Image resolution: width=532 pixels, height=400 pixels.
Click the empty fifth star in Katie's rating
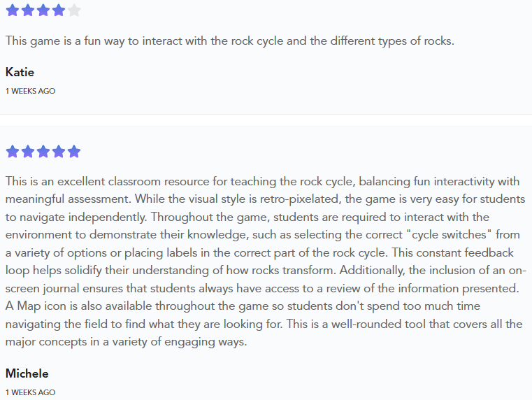click(x=74, y=10)
